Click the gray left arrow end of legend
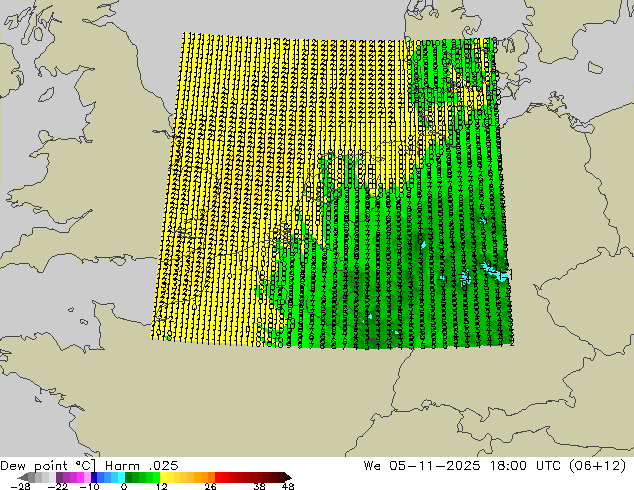 [x=23, y=477]
